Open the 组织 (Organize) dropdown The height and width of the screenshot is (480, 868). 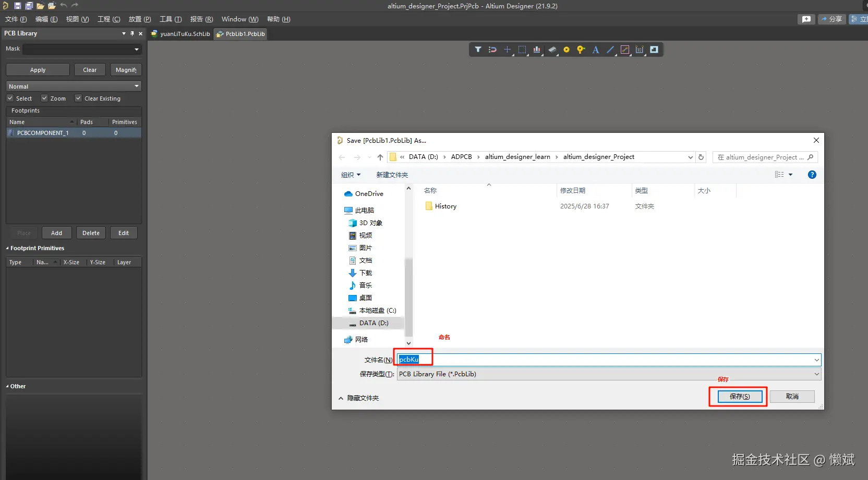(x=351, y=175)
